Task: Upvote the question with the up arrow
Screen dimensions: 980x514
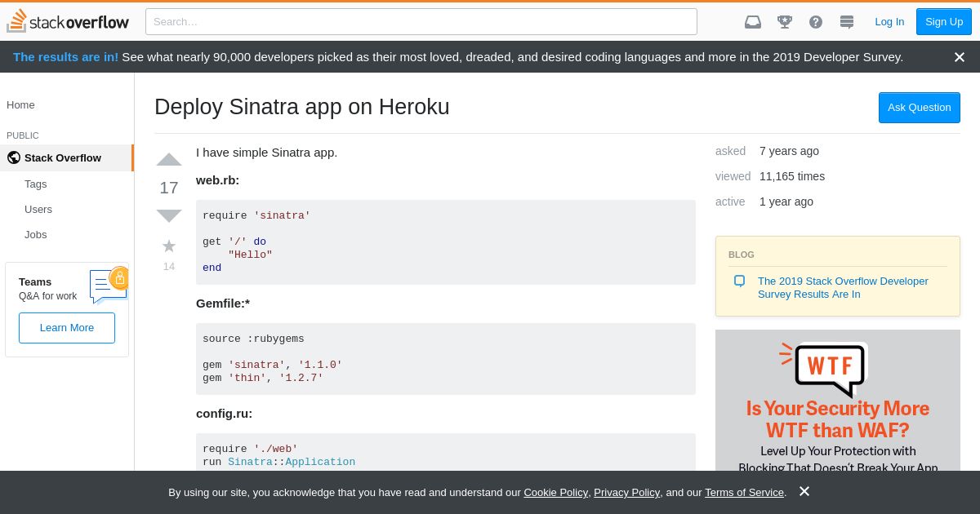Action: 169,159
